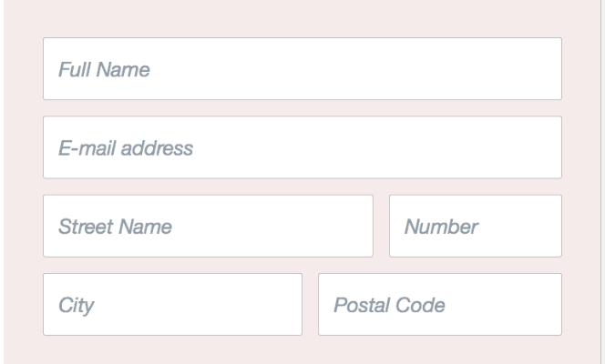Image resolution: width=605 pixels, height=364 pixels.
Task: Click the Full Name input field
Action: (302, 68)
